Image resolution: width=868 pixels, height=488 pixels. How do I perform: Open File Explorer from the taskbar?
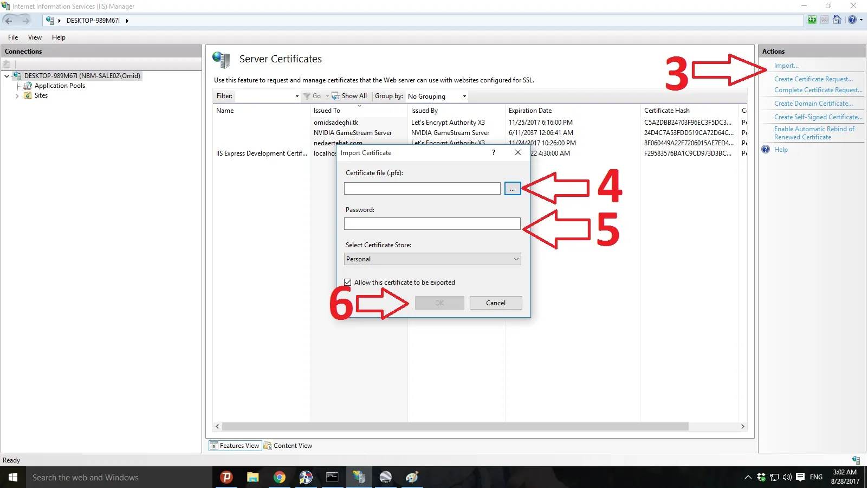(253, 477)
